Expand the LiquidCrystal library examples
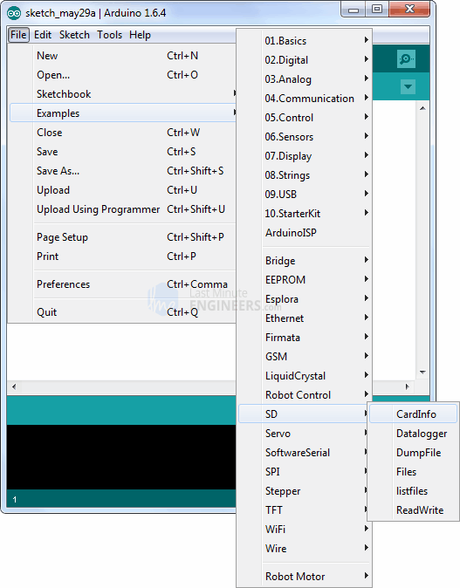Image resolution: width=460 pixels, height=588 pixels. 305,376
